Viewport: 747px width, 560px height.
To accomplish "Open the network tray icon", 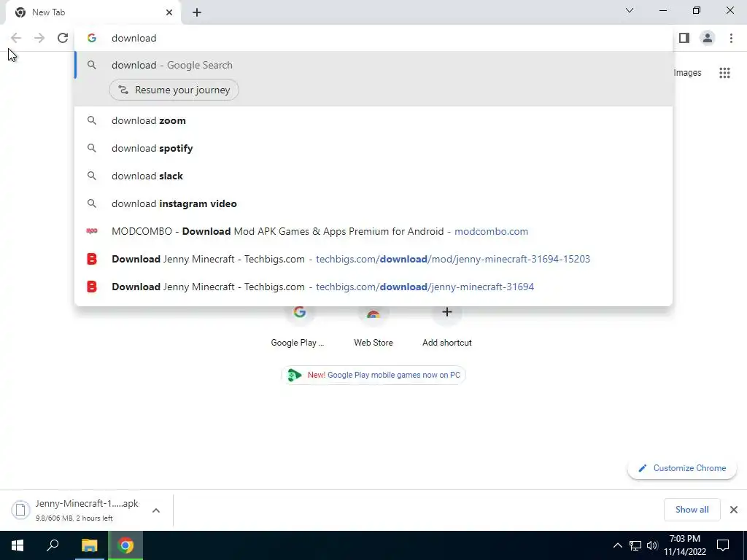I will coord(635,545).
